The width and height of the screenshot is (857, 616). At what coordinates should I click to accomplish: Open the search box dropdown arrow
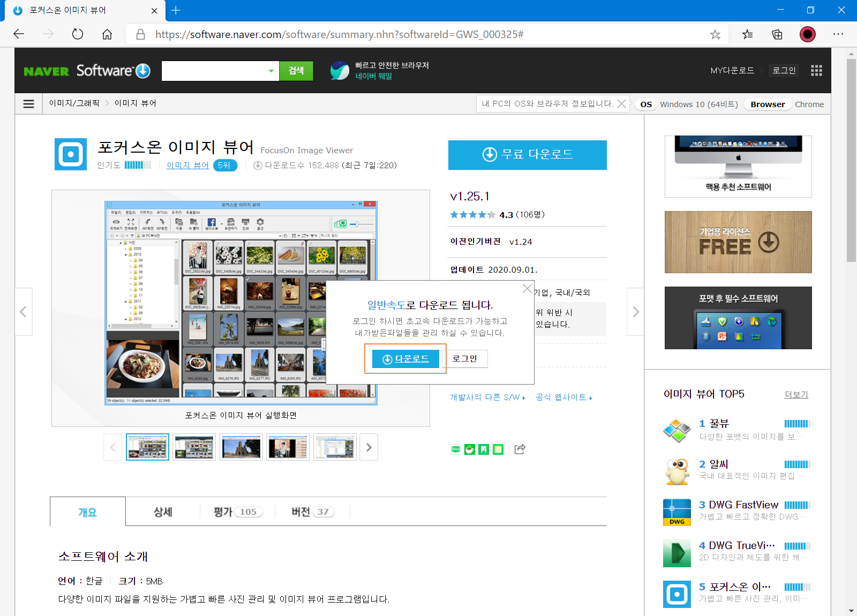(x=271, y=71)
